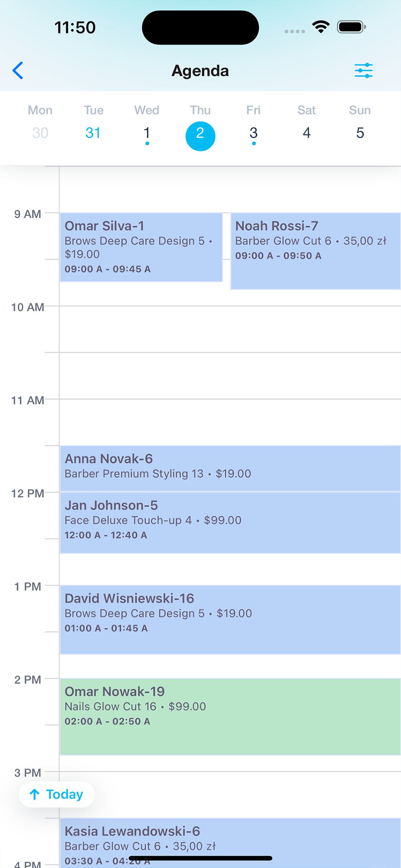Open Jan Johnson-5 Face Deluxe Touch-up
The height and width of the screenshot is (868, 401).
click(x=230, y=523)
